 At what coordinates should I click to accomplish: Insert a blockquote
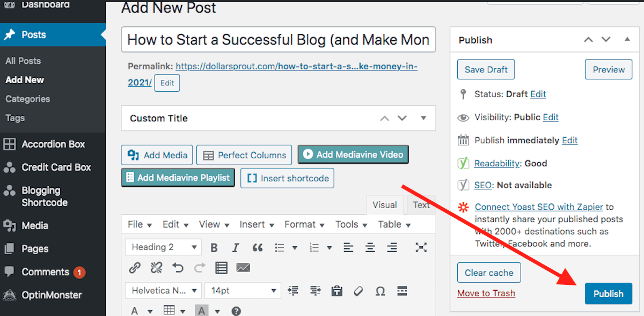click(x=257, y=247)
